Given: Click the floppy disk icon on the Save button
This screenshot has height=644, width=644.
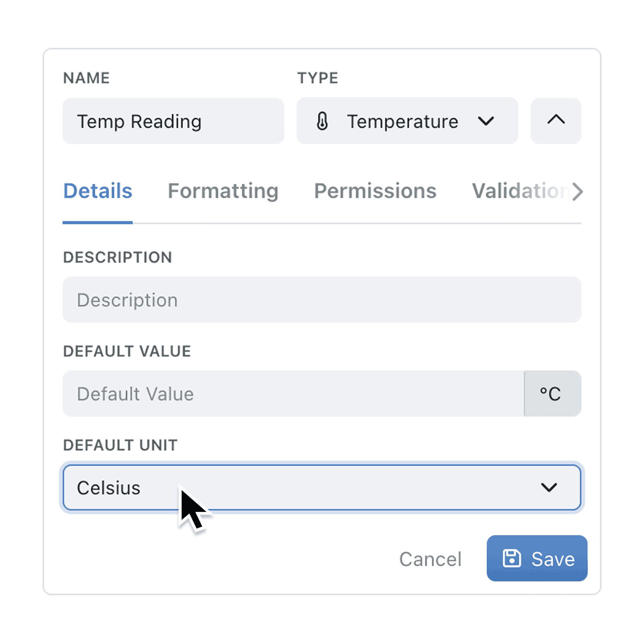Looking at the screenshot, I should (x=512, y=559).
